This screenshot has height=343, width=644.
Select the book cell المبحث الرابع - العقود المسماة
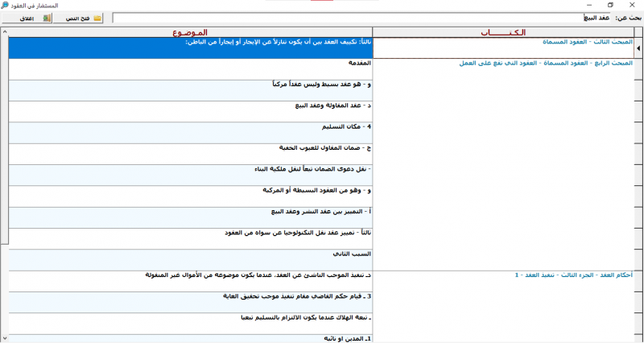tap(503, 164)
